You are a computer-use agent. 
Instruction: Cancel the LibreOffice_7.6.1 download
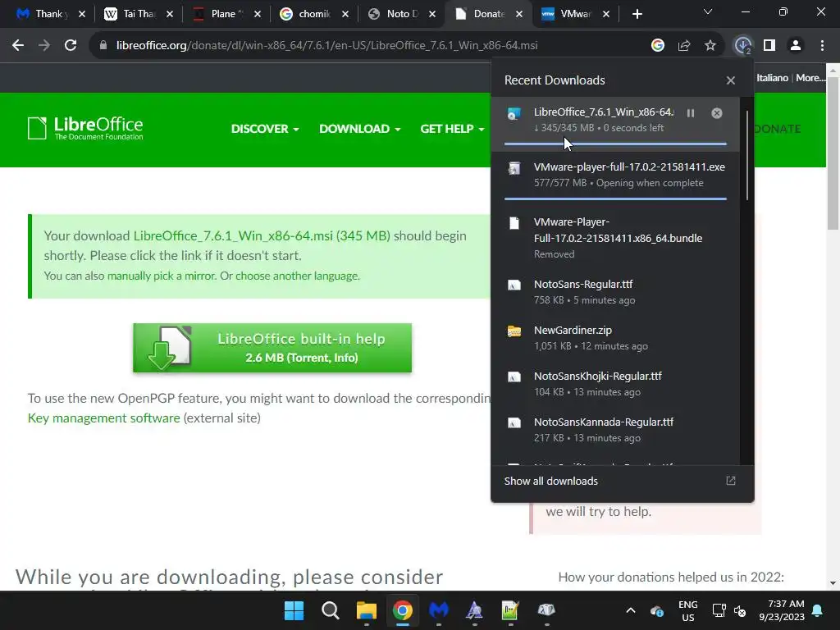[x=717, y=113]
